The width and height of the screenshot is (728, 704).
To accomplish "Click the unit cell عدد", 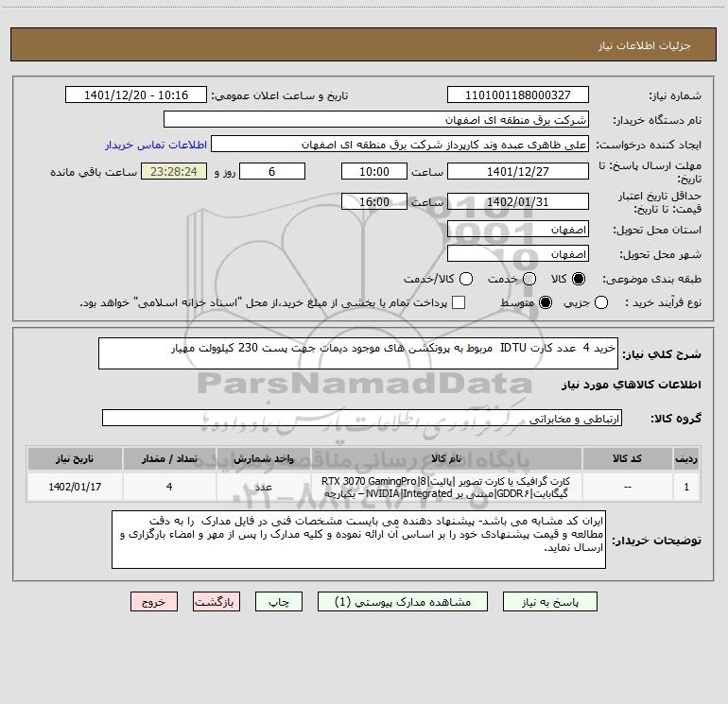I will pos(263,488).
